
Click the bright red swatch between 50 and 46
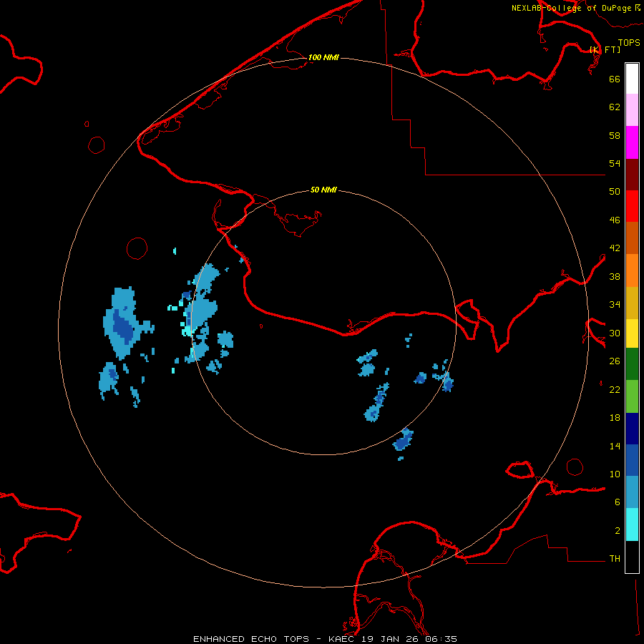tap(632, 206)
